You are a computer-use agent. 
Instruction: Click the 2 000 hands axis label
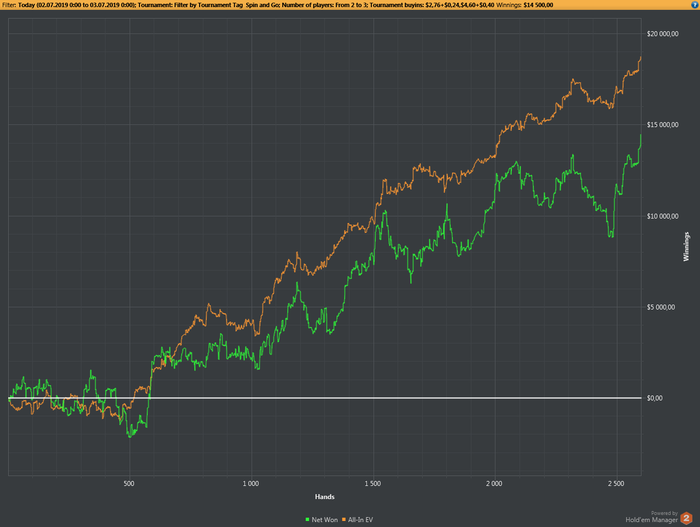pyautogui.click(x=494, y=484)
